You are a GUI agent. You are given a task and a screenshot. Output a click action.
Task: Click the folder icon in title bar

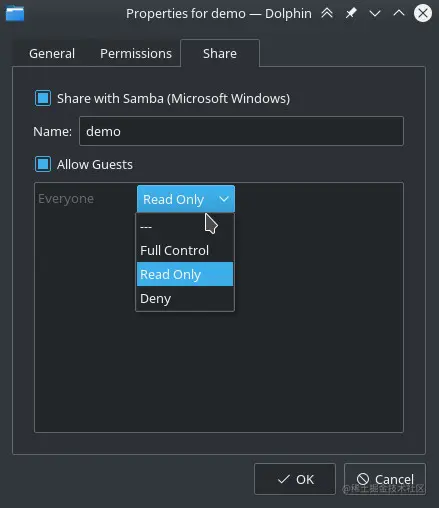15,14
